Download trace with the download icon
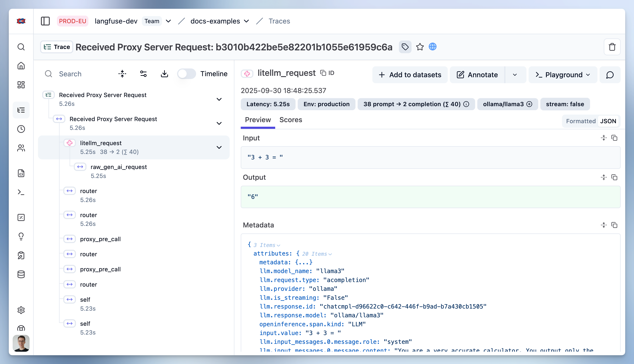This screenshot has height=364, width=634. 164,74
